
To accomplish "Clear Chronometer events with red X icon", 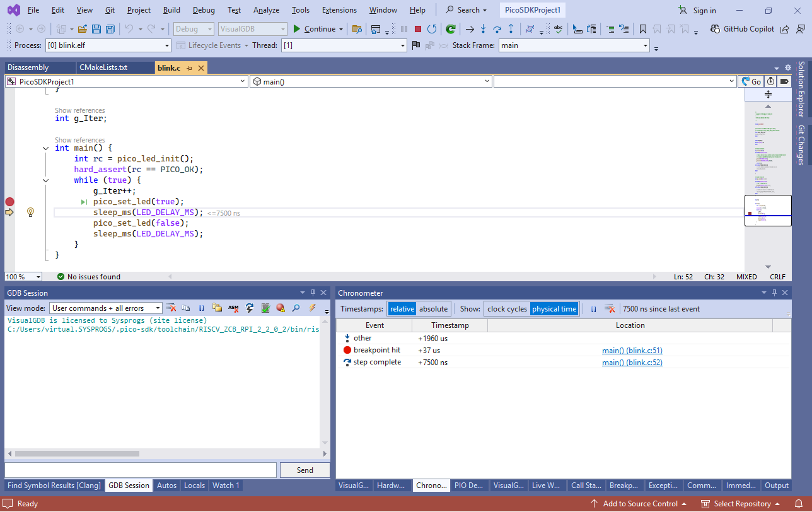I will click(x=610, y=309).
